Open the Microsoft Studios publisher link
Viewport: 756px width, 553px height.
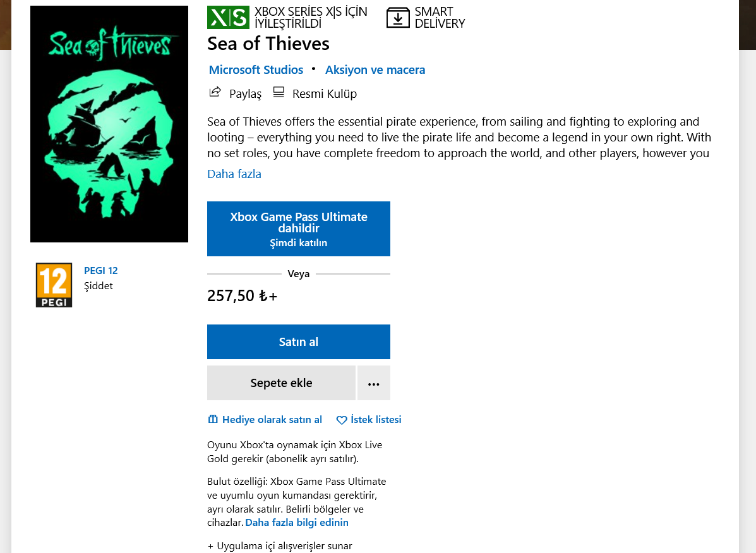pos(256,70)
